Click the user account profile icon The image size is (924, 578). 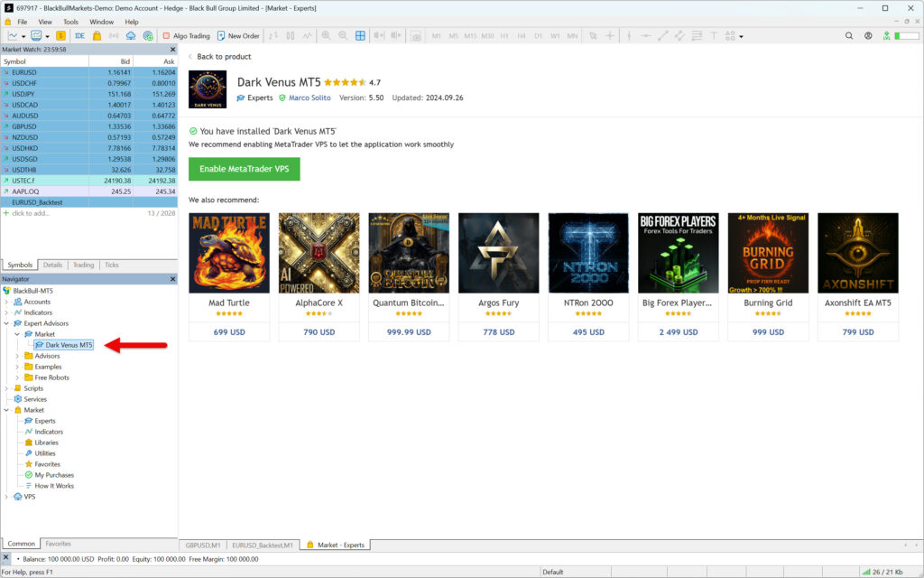coord(868,36)
